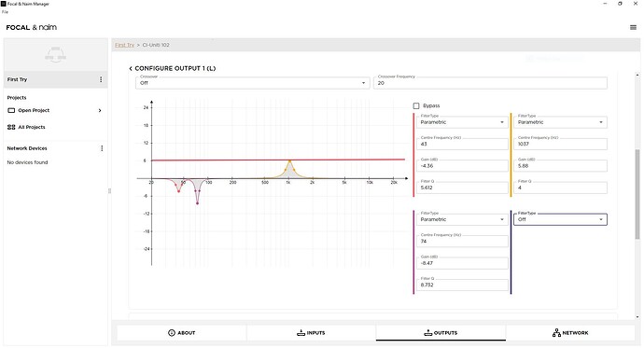Screen dimensions: 644x348
Task: Click the Gain field showing 5.88
Action: [560, 166]
